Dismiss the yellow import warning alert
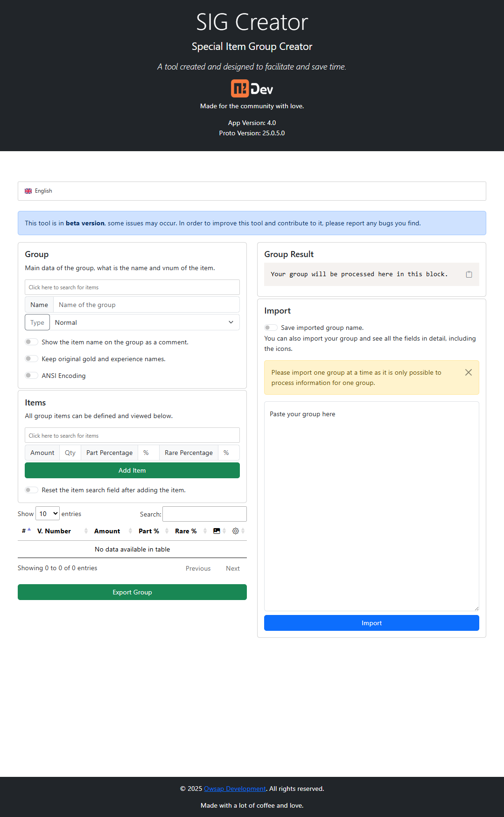504x817 pixels. coord(469,372)
